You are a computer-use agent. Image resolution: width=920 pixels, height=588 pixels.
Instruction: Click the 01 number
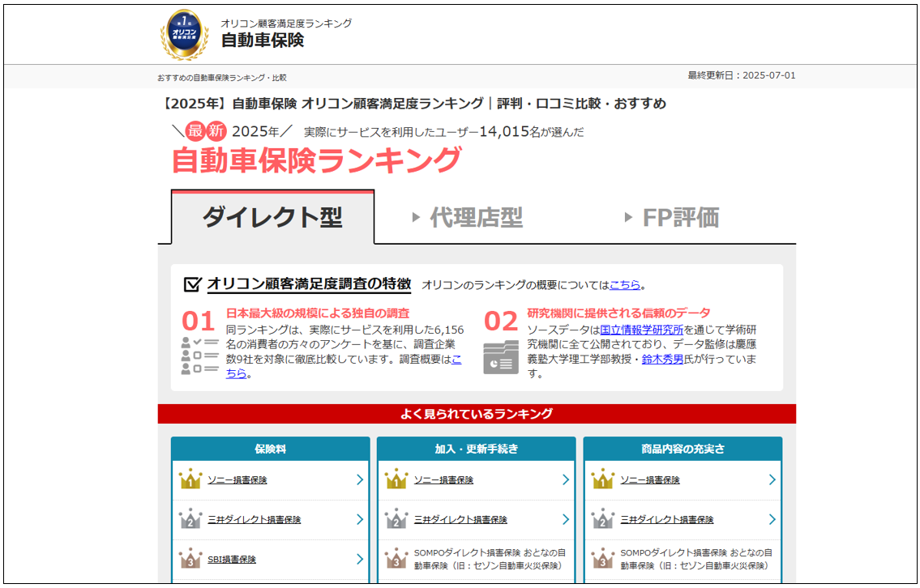[x=199, y=322]
